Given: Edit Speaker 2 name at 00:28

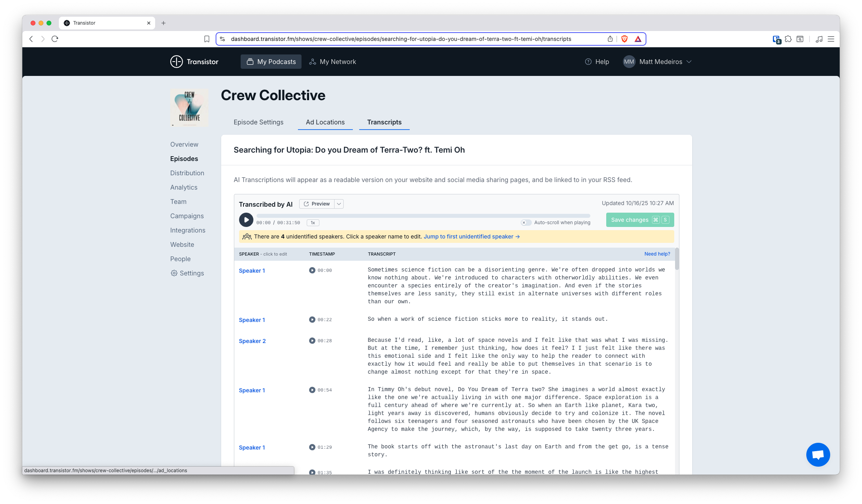Looking at the screenshot, I should point(252,341).
